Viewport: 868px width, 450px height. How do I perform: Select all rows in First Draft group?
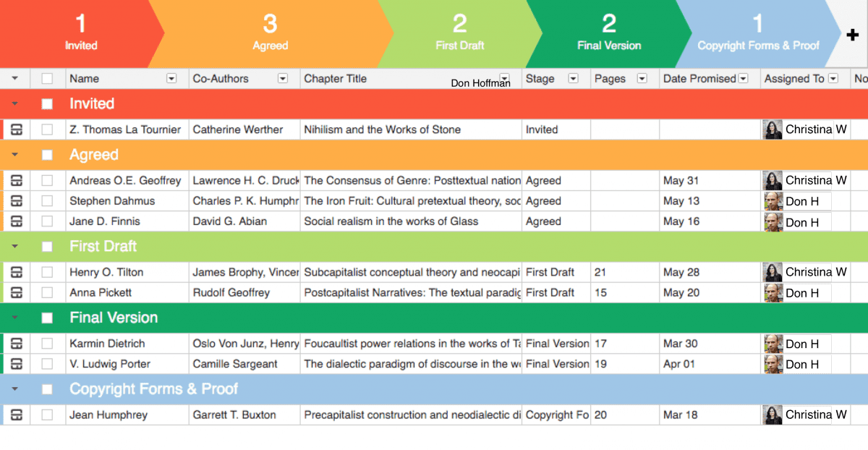(x=47, y=247)
